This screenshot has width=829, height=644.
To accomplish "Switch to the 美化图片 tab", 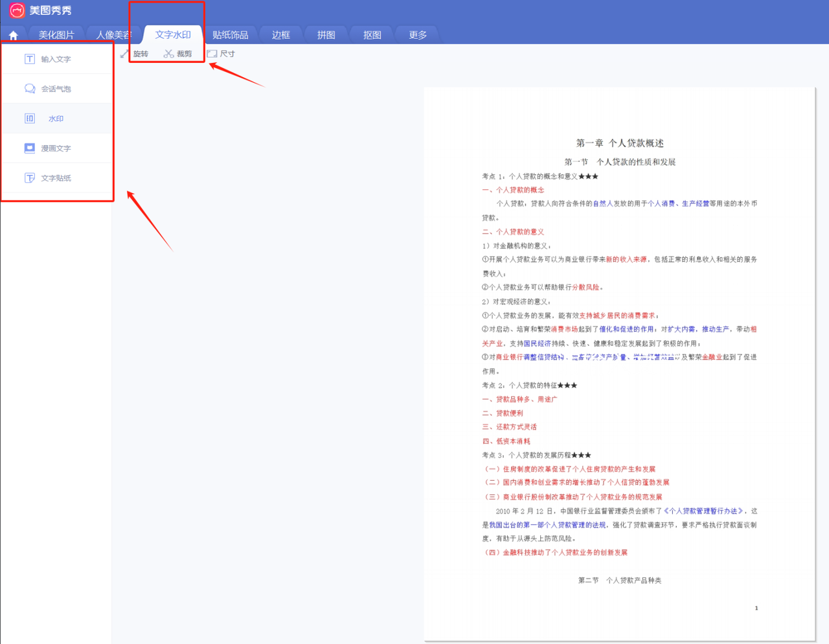I will [x=56, y=35].
